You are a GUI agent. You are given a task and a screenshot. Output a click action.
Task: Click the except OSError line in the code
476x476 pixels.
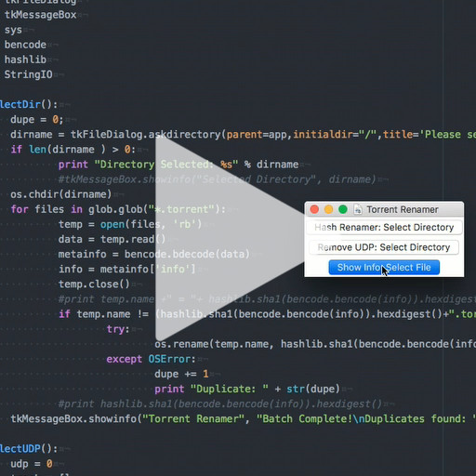(151, 359)
